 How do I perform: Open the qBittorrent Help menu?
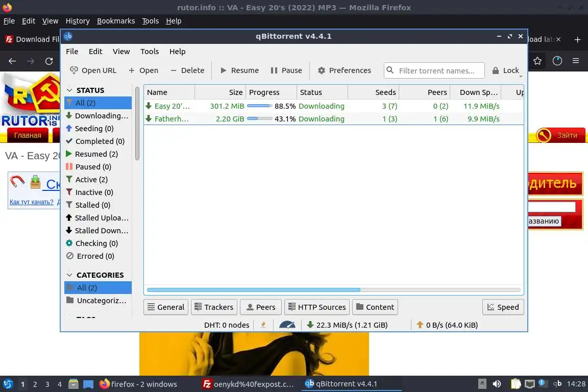click(x=178, y=52)
